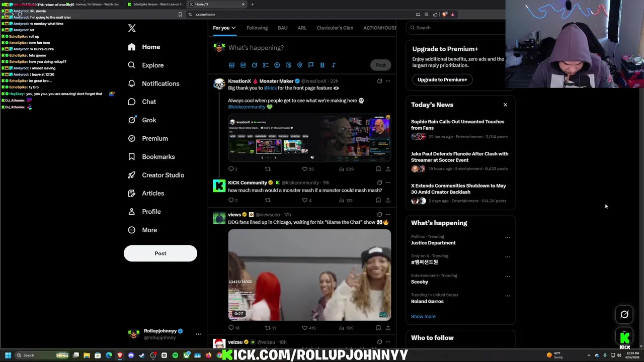644x362 pixels.
Task: Open emoji picker in composer
Action: click(277, 65)
